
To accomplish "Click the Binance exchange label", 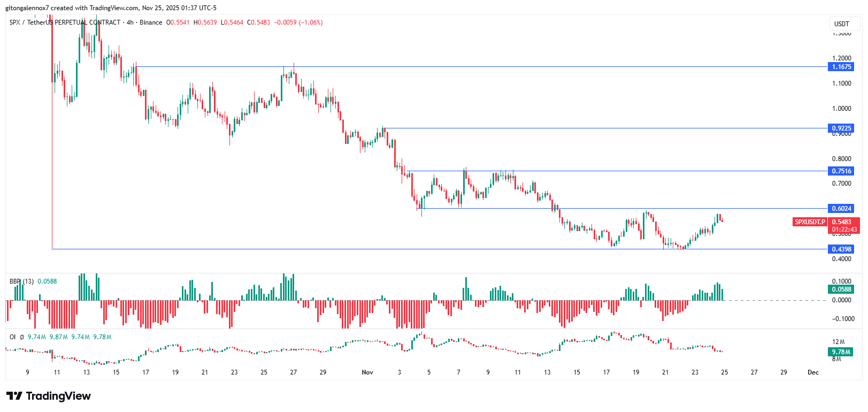I will (x=151, y=22).
